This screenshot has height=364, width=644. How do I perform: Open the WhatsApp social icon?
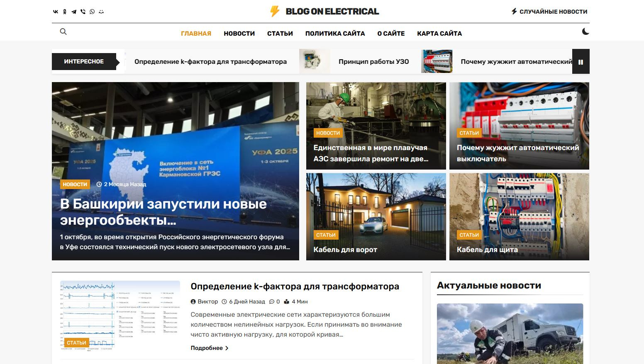point(92,12)
